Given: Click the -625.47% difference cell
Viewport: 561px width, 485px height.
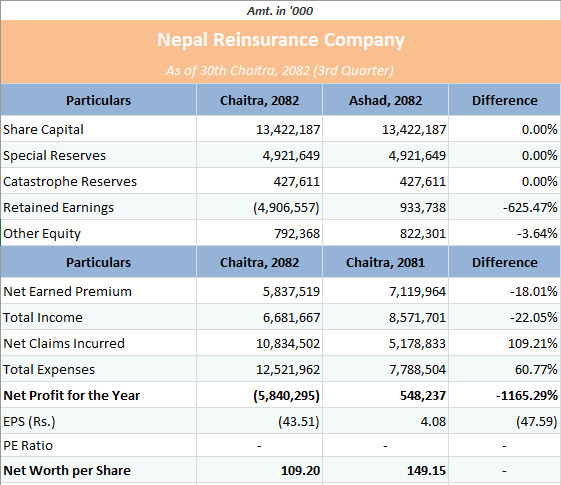Looking at the screenshot, I should point(530,208).
